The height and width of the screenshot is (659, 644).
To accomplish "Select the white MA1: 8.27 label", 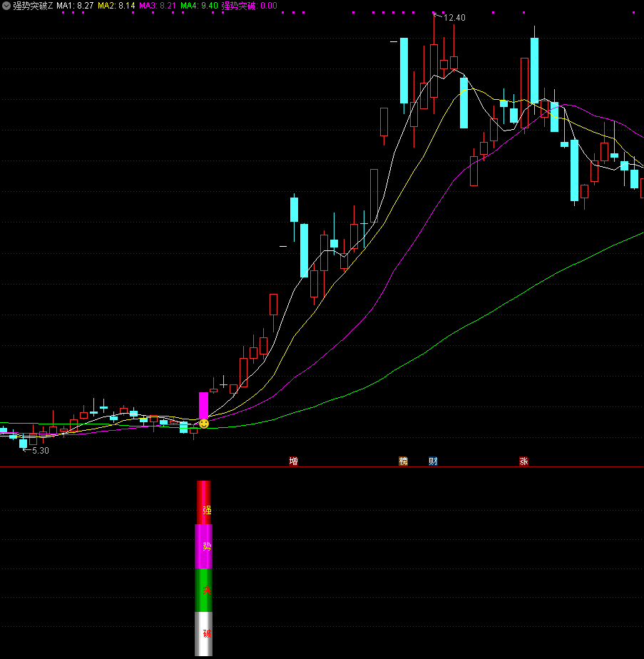I will click(75, 6).
